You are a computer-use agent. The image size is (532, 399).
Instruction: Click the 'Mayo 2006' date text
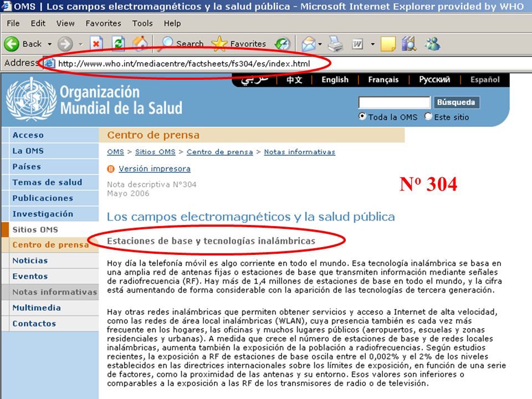[x=128, y=193]
